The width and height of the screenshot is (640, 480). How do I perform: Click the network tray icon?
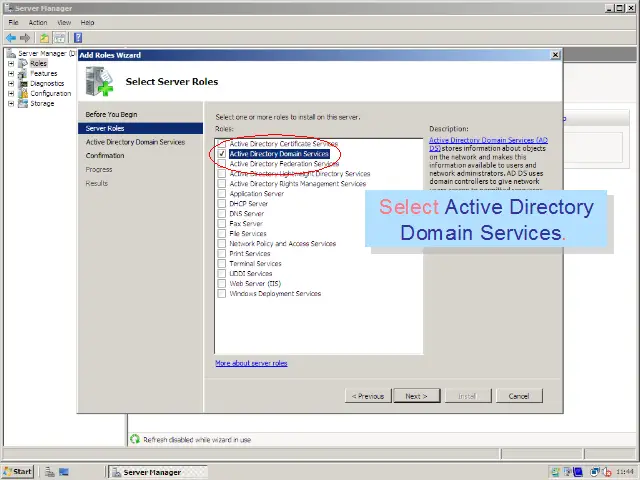coord(595,472)
